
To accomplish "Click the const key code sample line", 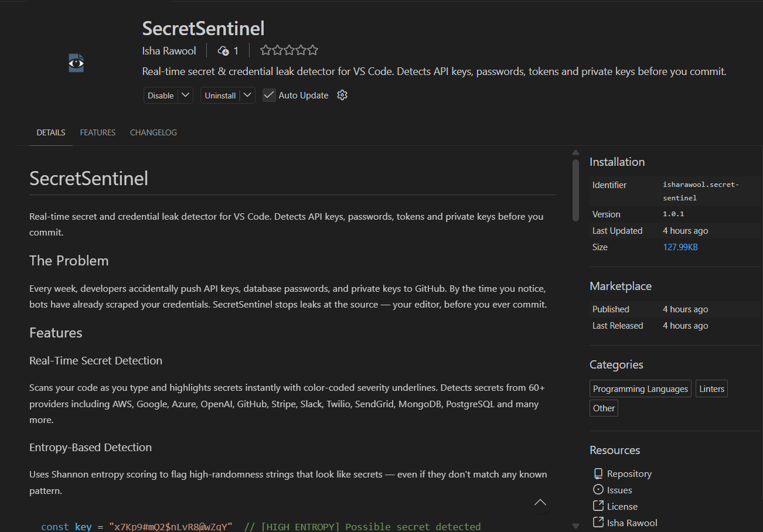I will 261,527.
